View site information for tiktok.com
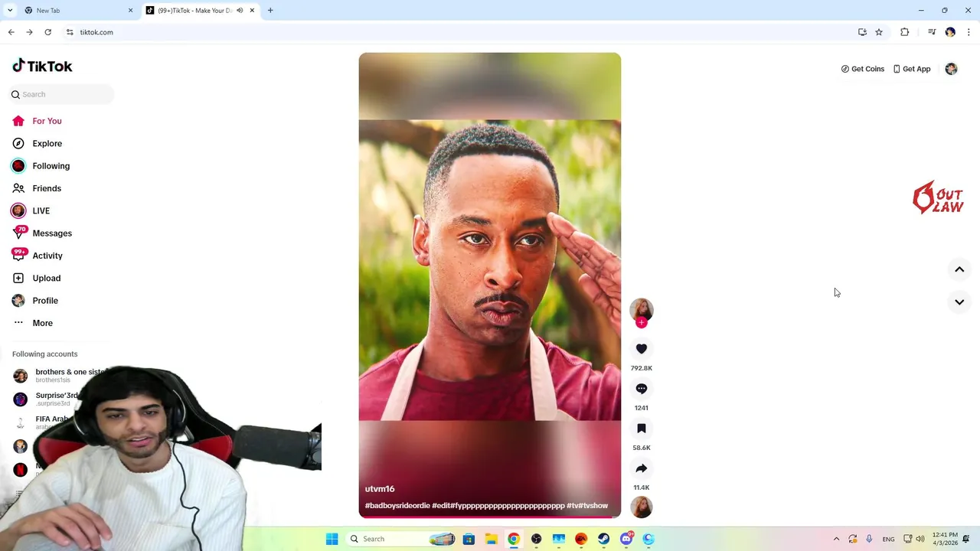This screenshot has height=551, width=980. (70, 32)
